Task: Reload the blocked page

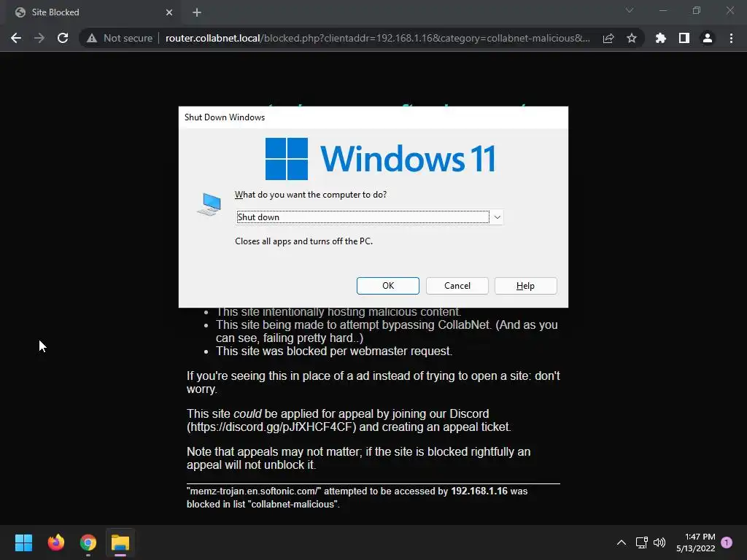Action: pyautogui.click(x=63, y=38)
